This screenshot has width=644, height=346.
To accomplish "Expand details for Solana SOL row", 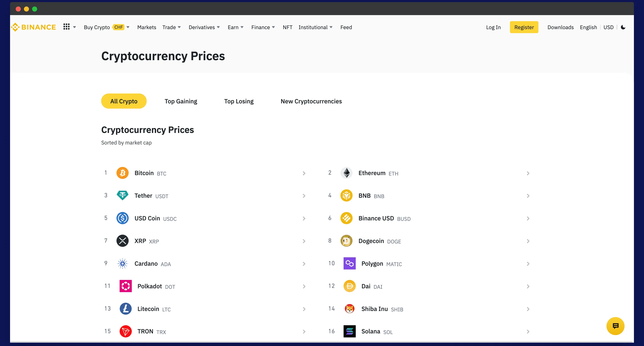I will coord(528,331).
